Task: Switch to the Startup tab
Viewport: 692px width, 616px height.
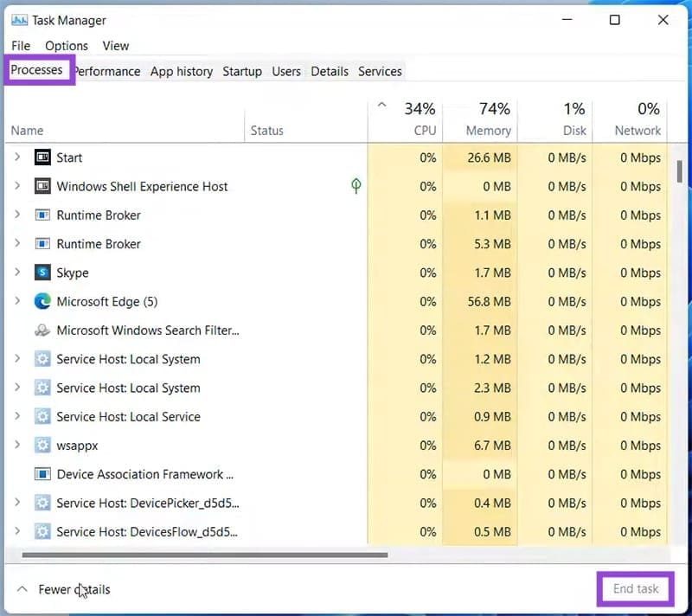Action: 241,71
